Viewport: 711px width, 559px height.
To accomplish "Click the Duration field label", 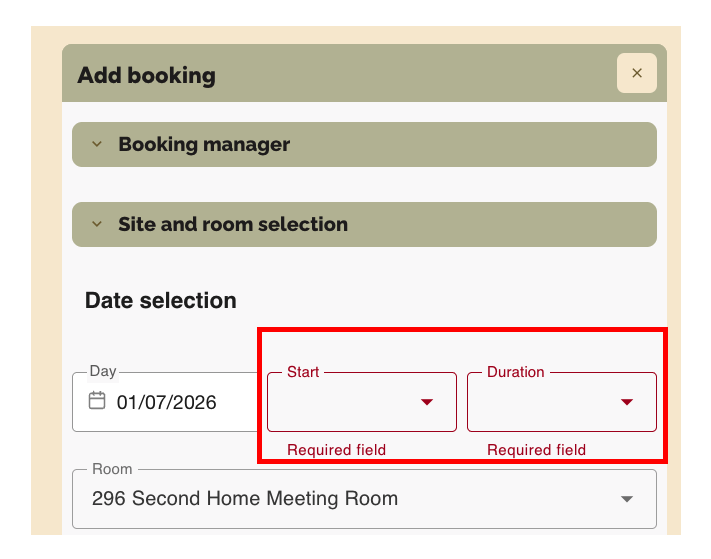I will [515, 372].
